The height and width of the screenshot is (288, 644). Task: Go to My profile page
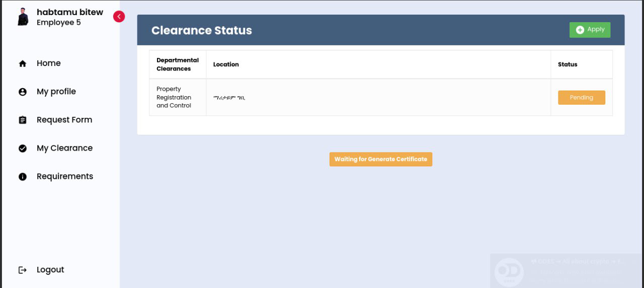[x=56, y=92]
